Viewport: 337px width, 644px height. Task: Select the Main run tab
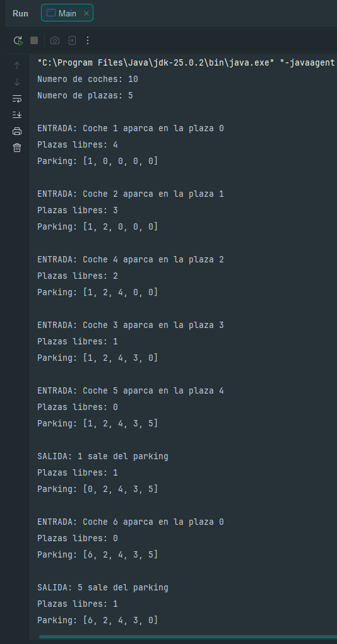[x=67, y=13]
